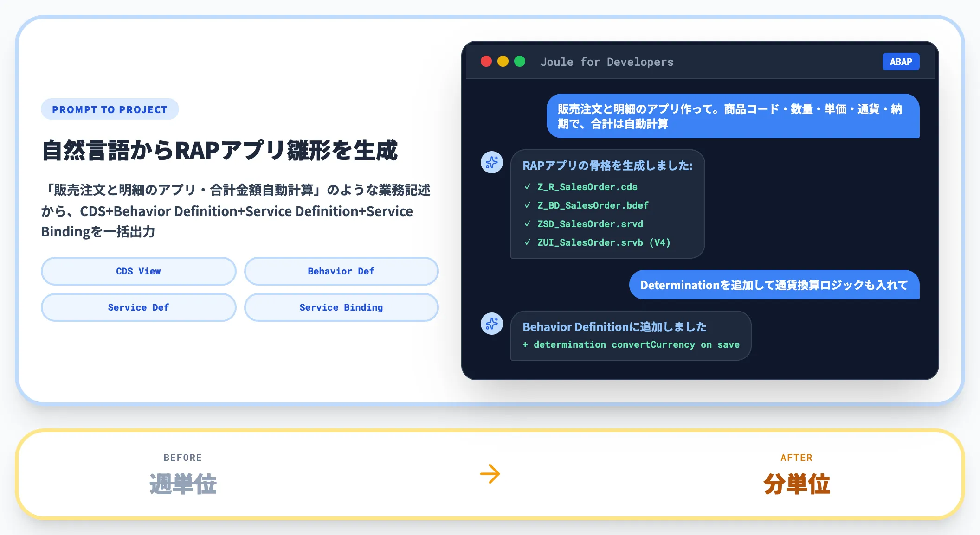Screen dimensions: 980x535
Task: Click the orange 分単位 value
Action: click(796, 484)
